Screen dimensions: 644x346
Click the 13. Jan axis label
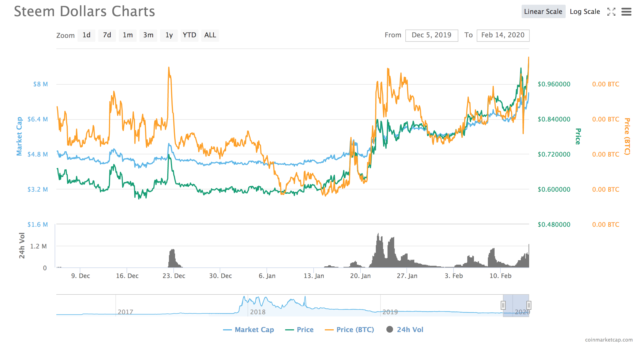coord(314,276)
